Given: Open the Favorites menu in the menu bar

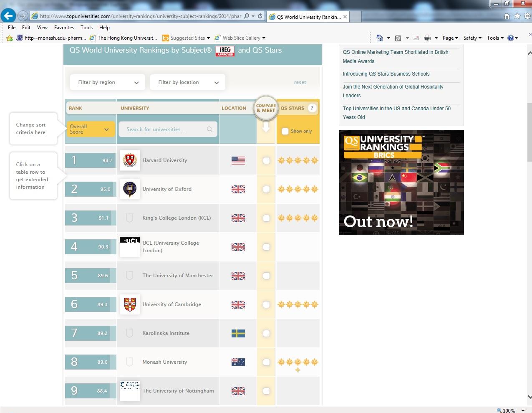Looking at the screenshot, I should (x=64, y=27).
